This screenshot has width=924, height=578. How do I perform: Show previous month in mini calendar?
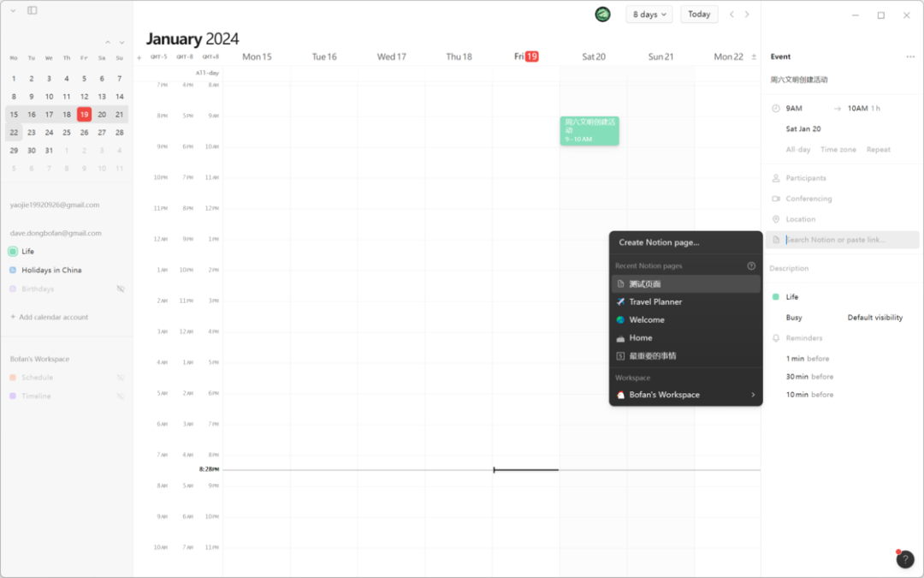coord(108,43)
